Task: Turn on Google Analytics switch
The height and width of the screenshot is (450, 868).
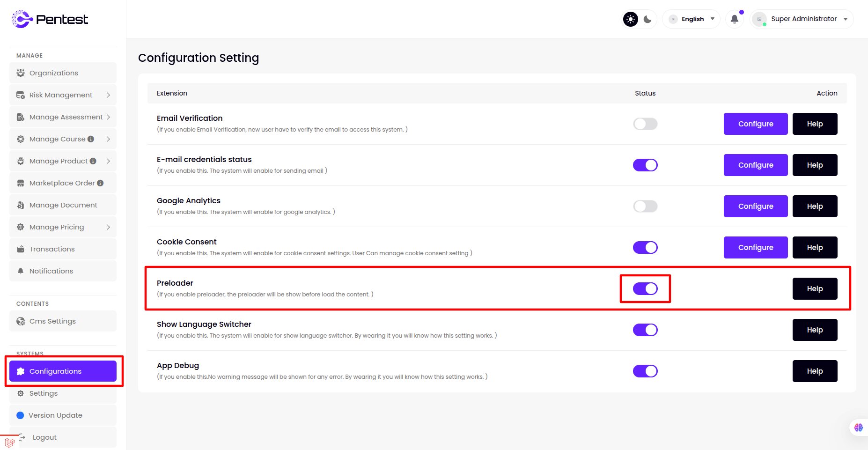Action: [x=645, y=207]
